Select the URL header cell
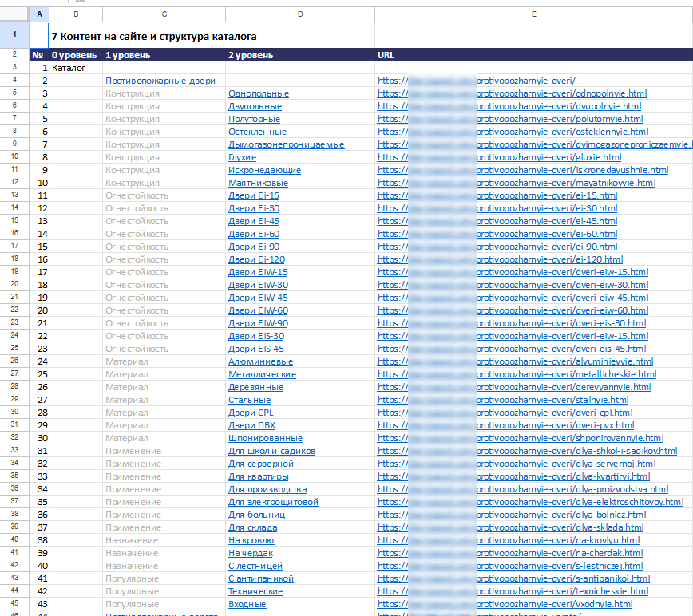Screen dimensions: 693x616 (x=534, y=55)
